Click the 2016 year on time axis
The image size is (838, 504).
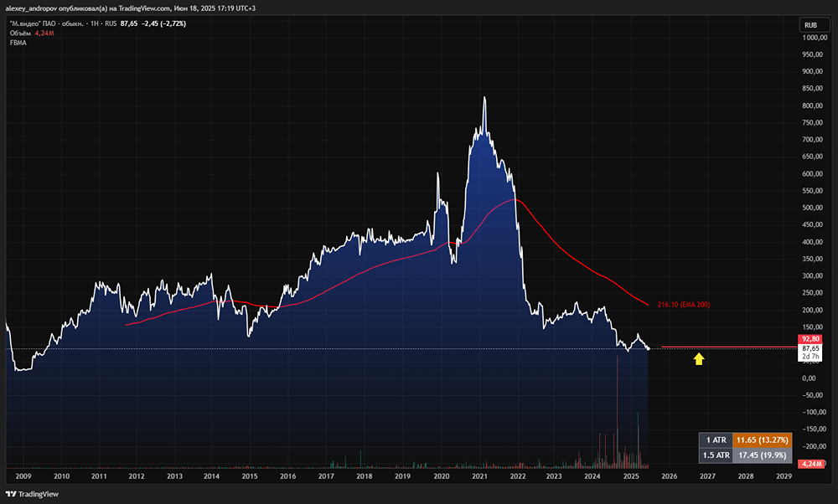pyautogui.click(x=287, y=476)
